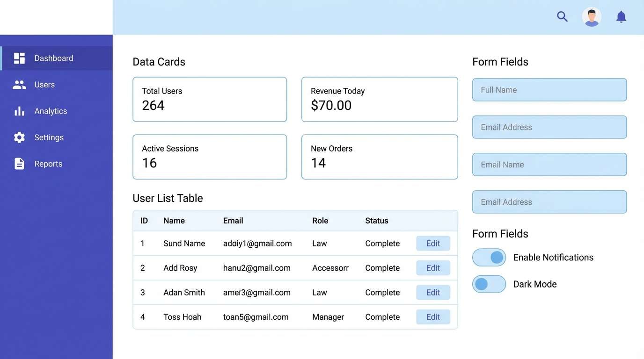
Task: Edit the Sund Name row
Action: [433, 243]
